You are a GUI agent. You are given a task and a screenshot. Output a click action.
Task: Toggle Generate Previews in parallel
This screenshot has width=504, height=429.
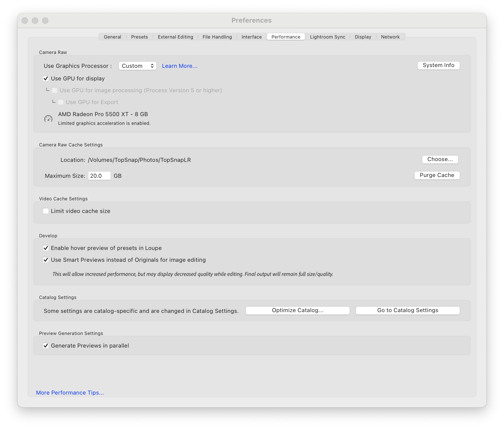(x=46, y=346)
